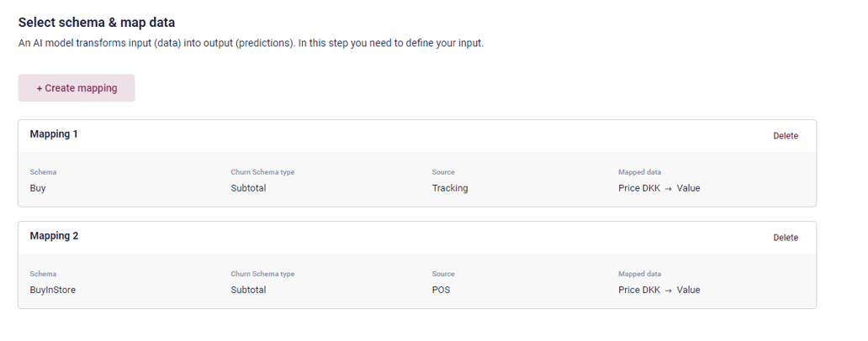This screenshot has width=868, height=341.
Task: Click Price DKK in Mapping 2
Action: (x=640, y=290)
